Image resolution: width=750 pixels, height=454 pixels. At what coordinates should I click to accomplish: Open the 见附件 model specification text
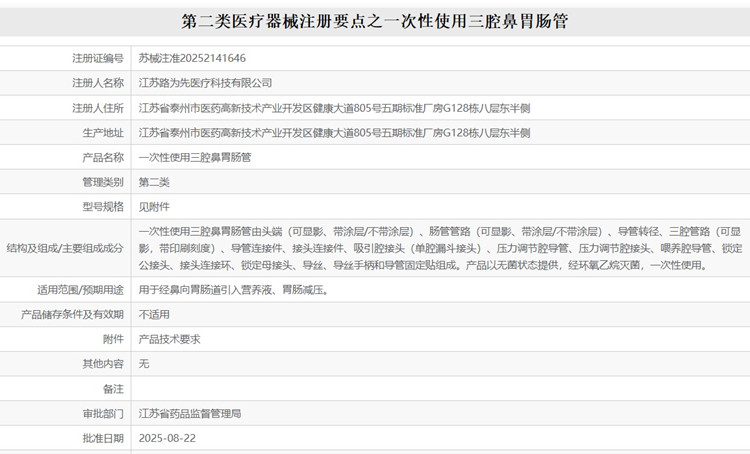click(154, 207)
